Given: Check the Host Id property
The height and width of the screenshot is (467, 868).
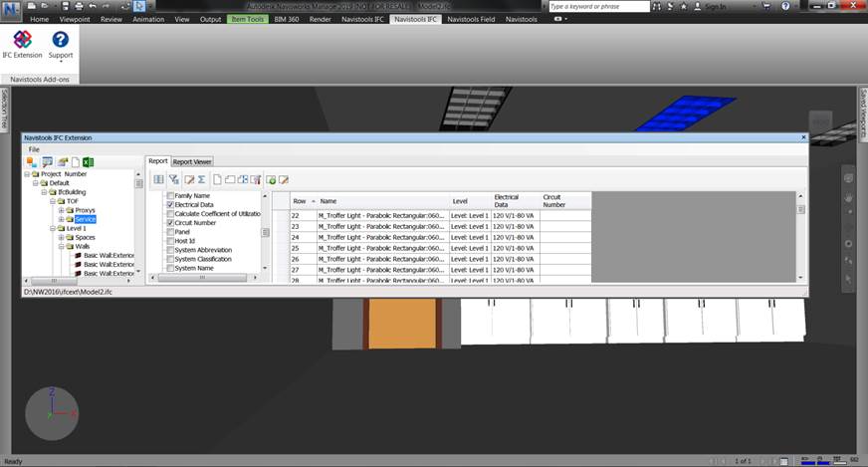Looking at the screenshot, I should (x=170, y=241).
